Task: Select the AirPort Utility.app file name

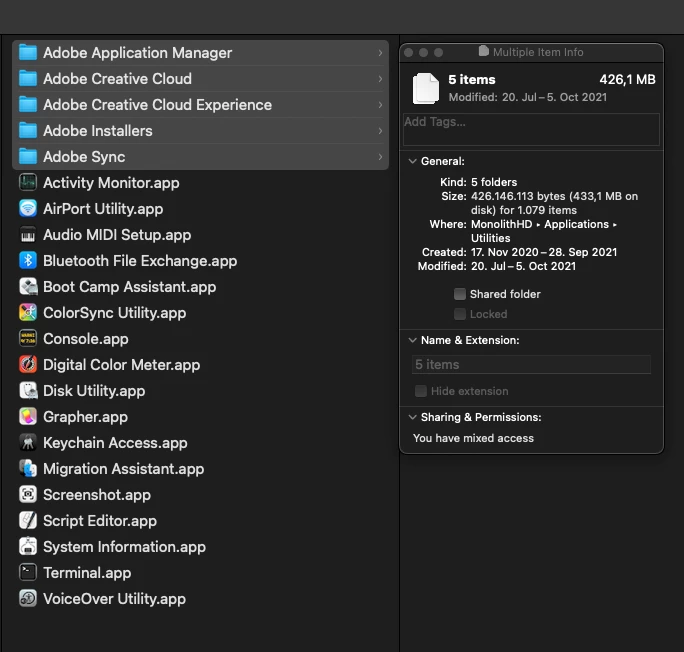Action: click(x=103, y=209)
